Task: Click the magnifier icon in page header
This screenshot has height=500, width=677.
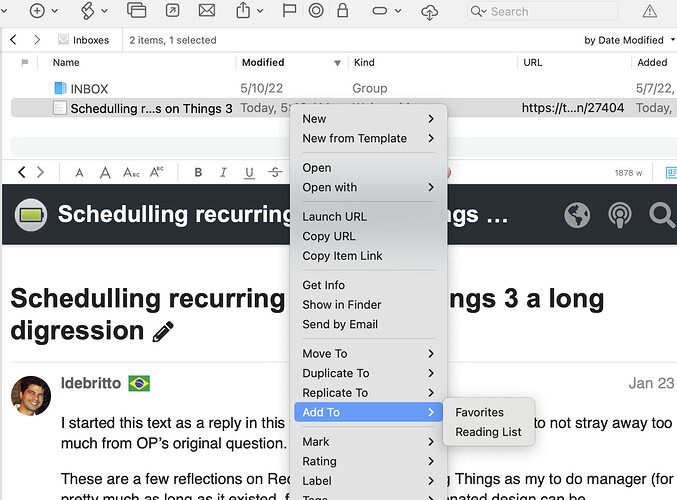Action: click(661, 214)
